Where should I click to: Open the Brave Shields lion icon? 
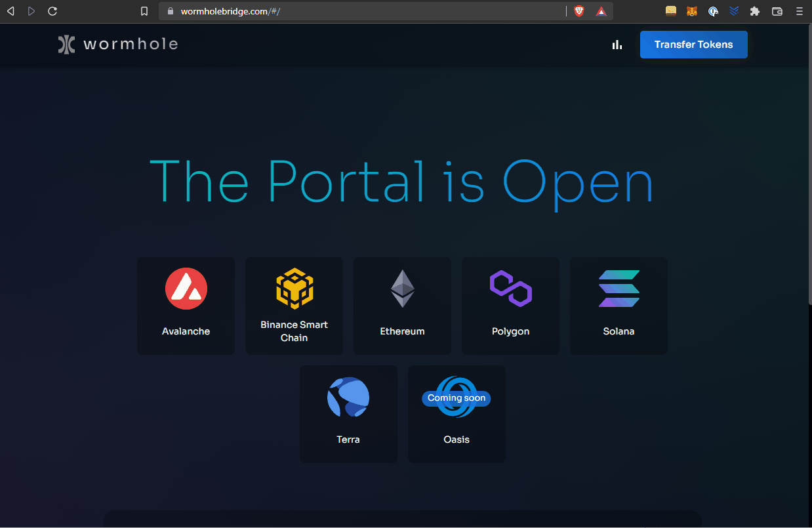click(x=579, y=11)
